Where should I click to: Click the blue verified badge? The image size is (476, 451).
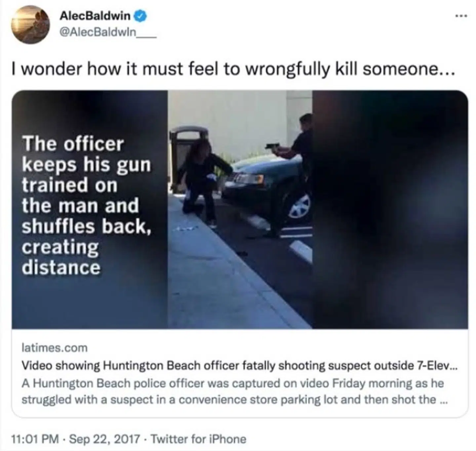(x=140, y=16)
